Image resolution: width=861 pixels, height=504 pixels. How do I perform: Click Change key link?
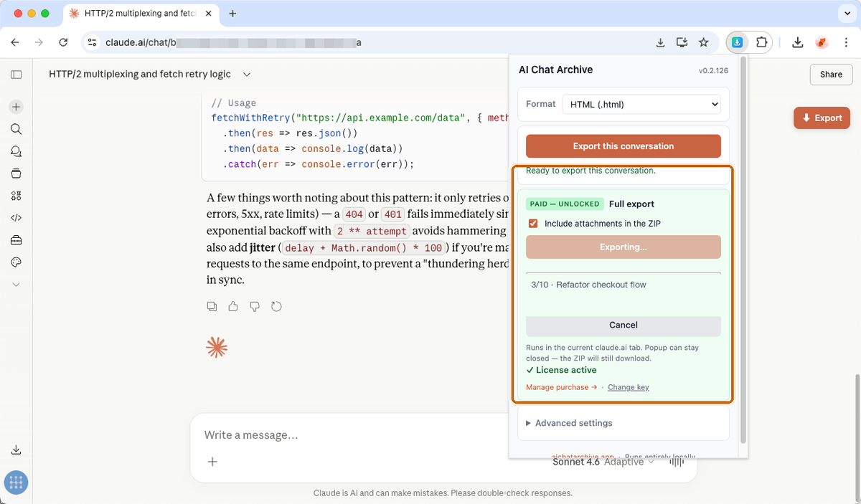coord(629,387)
